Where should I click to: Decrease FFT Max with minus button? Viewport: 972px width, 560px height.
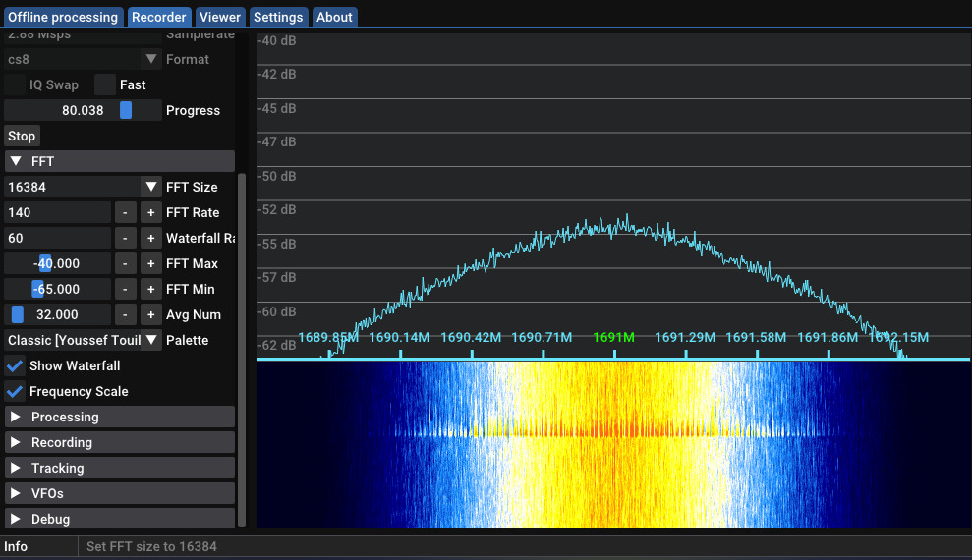(125, 263)
